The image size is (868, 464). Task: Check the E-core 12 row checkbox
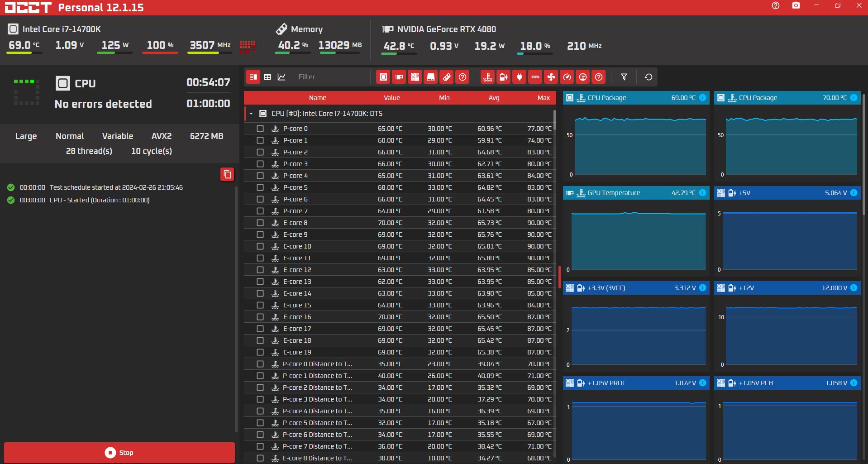[x=260, y=270]
